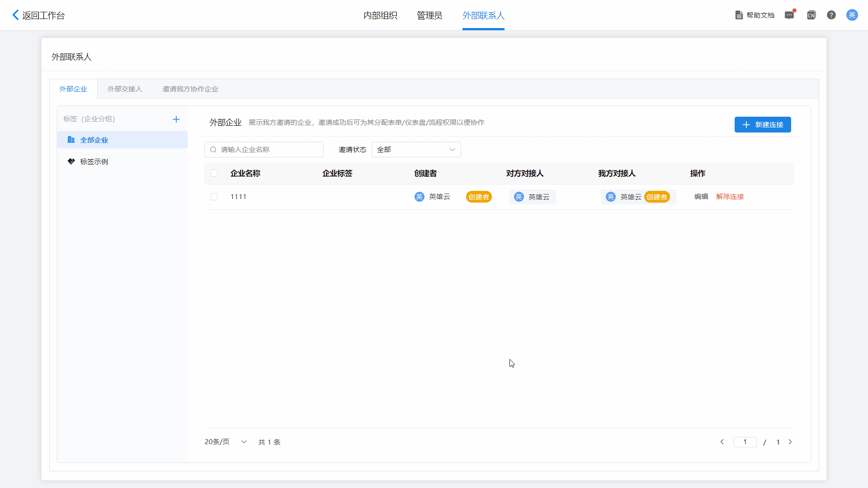The width and height of the screenshot is (868, 488).
Task: Click the 标签示例 tag icon in sidebar
Action: click(71, 161)
